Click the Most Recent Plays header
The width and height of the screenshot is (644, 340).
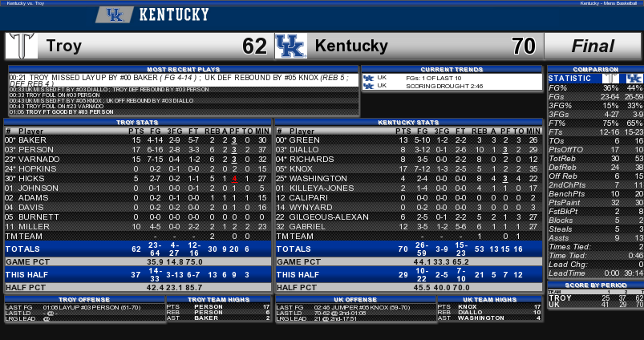[x=184, y=70]
